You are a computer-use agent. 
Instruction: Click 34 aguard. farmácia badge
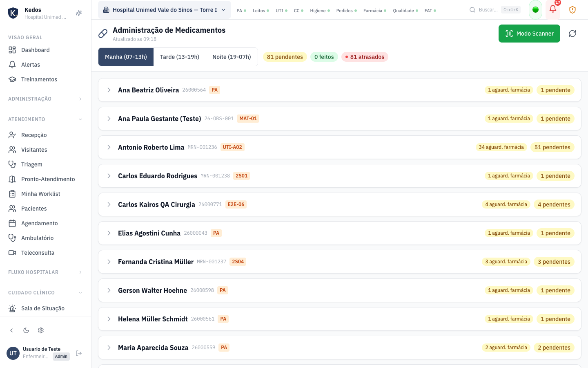point(501,147)
